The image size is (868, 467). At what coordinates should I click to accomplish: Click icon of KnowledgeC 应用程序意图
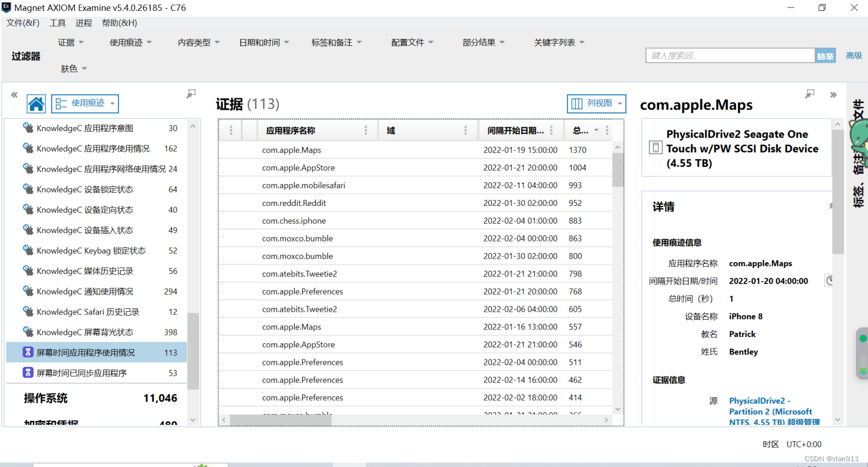[x=28, y=128]
